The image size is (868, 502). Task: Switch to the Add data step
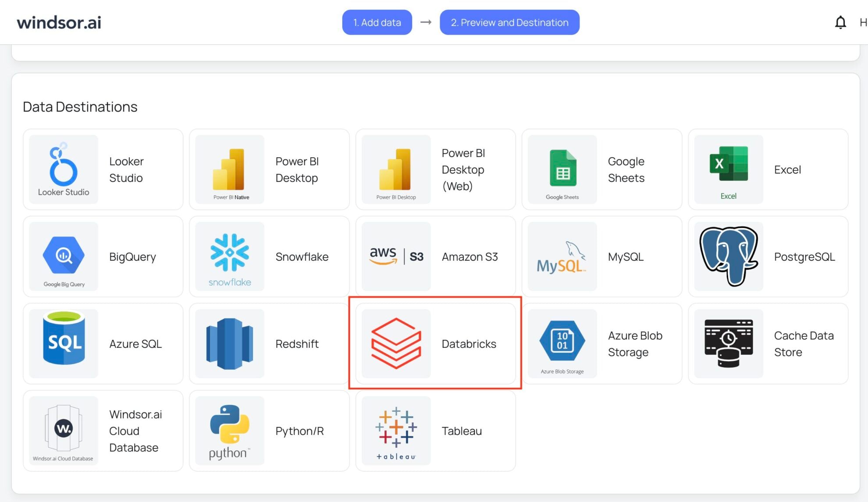[x=377, y=22]
